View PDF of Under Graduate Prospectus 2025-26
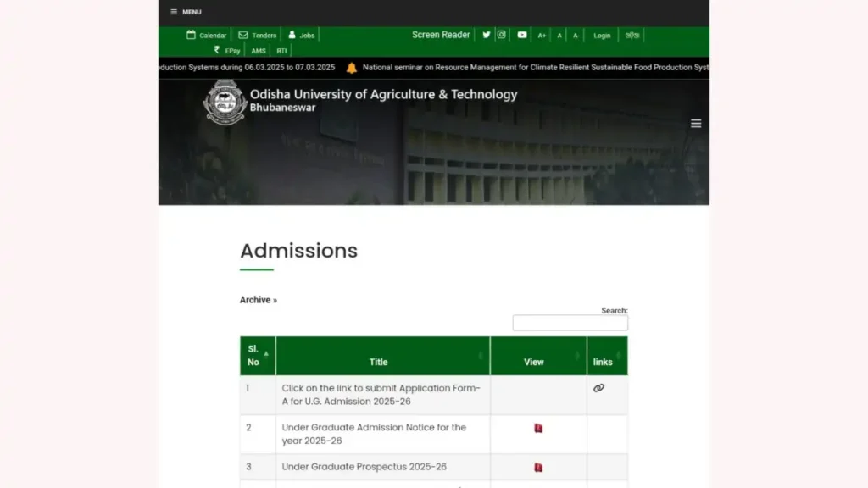Screen dimensions: 868x488 [x=538, y=468]
